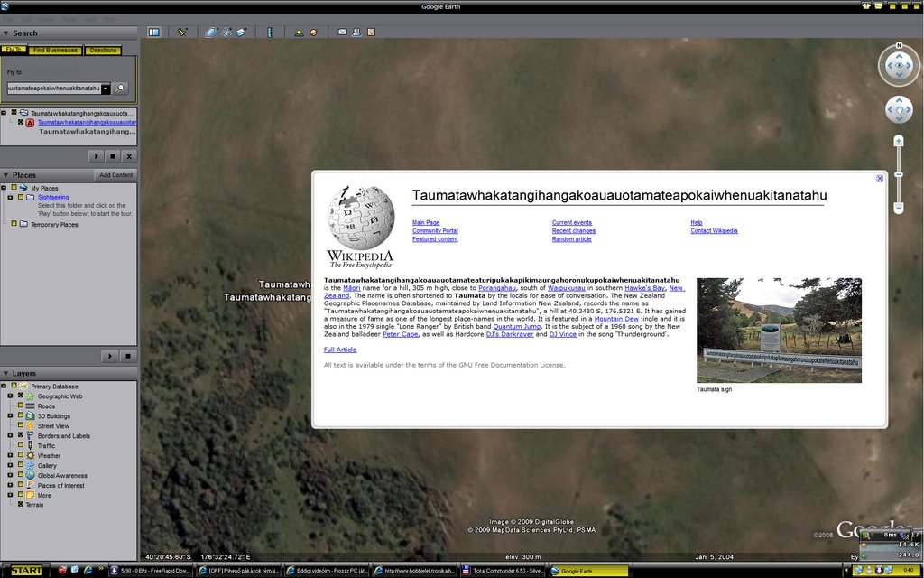Viewport: 924px width, 578px height.
Task: Click the zoom out minus button
Action: [x=899, y=209]
